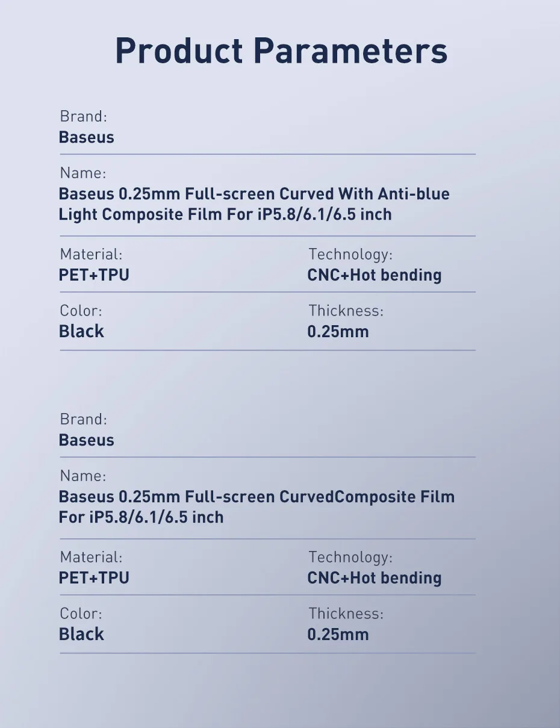Click the Baseus brand value in the second block
The width and height of the screenshot is (560, 728).
[x=86, y=440]
